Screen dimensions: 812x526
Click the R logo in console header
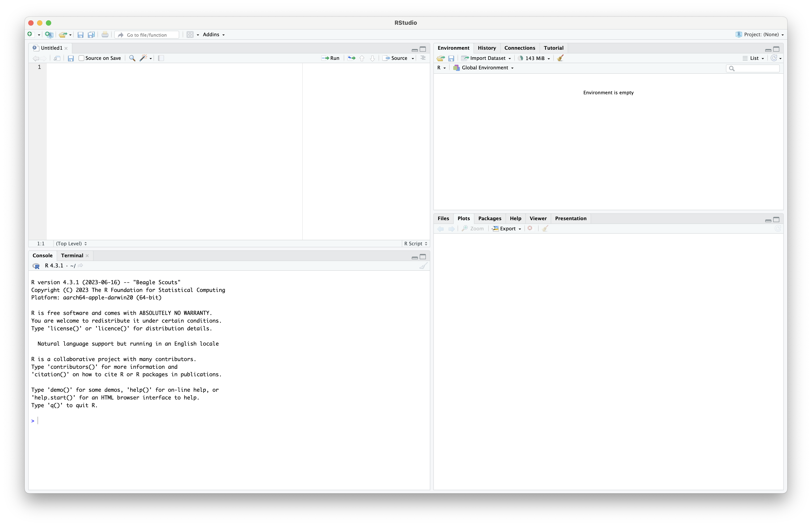click(36, 266)
